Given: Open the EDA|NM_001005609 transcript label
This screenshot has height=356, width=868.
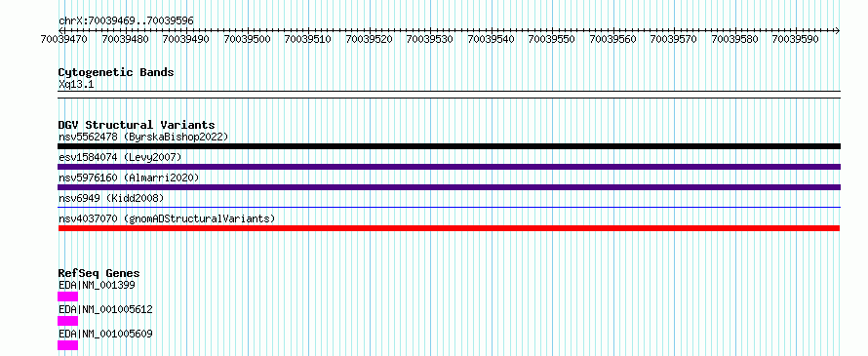Looking at the screenshot, I should coord(105,335).
